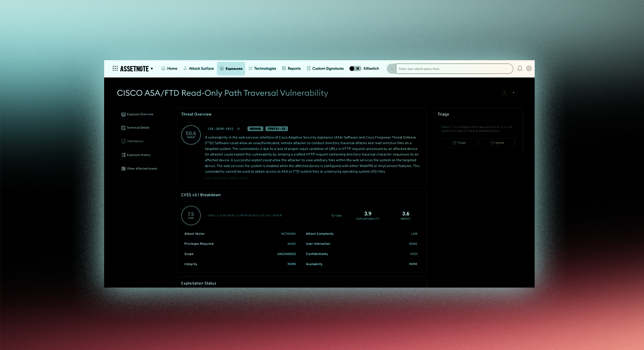644x350 pixels.
Task: Open the apps grid icon beside Assetnote logo
Action: tap(115, 68)
